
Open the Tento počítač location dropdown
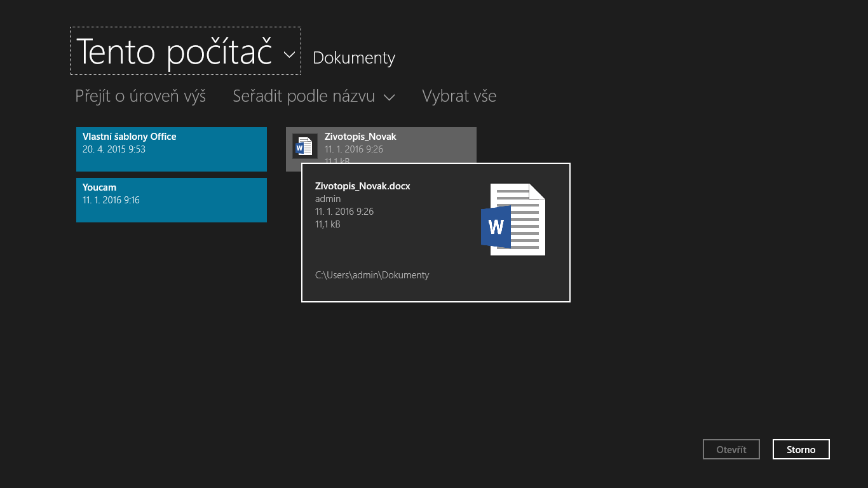point(185,51)
